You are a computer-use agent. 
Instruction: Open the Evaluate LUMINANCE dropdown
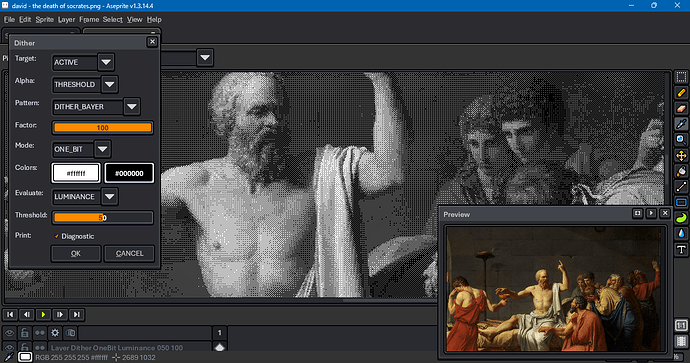[x=110, y=197]
